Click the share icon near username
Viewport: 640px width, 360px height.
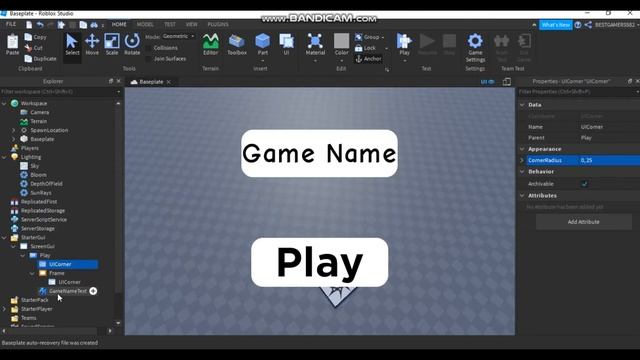coord(588,25)
